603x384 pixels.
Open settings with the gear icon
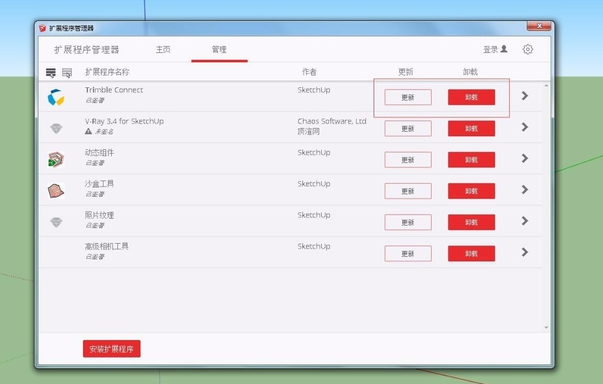click(528, 49)
